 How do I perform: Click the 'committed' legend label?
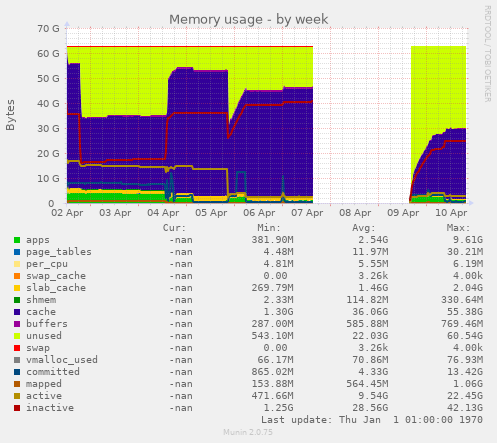(53, 372)
